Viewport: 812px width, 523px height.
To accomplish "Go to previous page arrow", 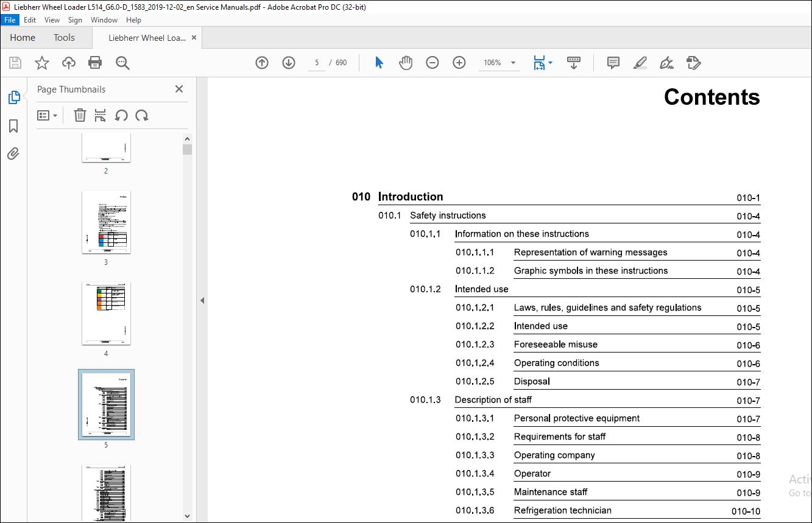I will pos(262,63).
